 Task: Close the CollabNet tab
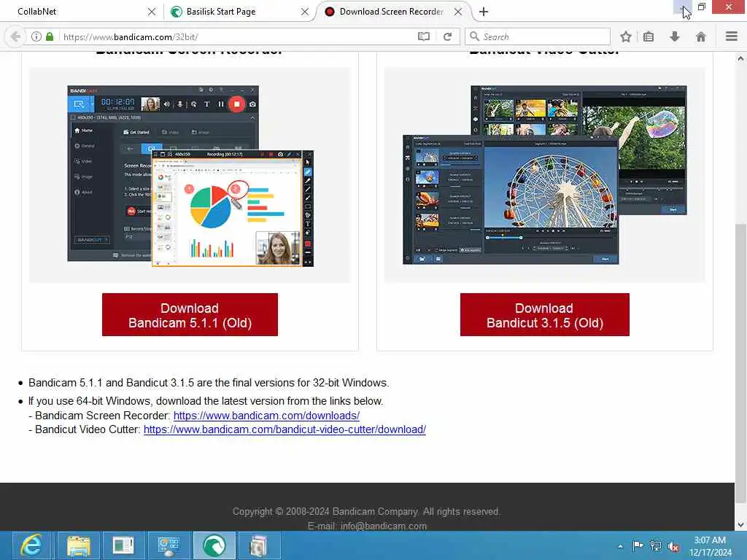click(x=152, y=12)
